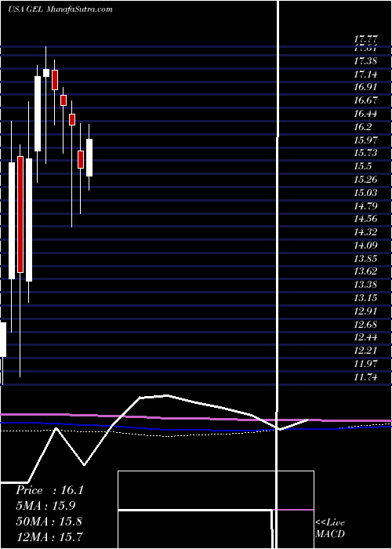392x549 pixels.
Task: Select the 14.32 price axis label
Action: [365, 232]
